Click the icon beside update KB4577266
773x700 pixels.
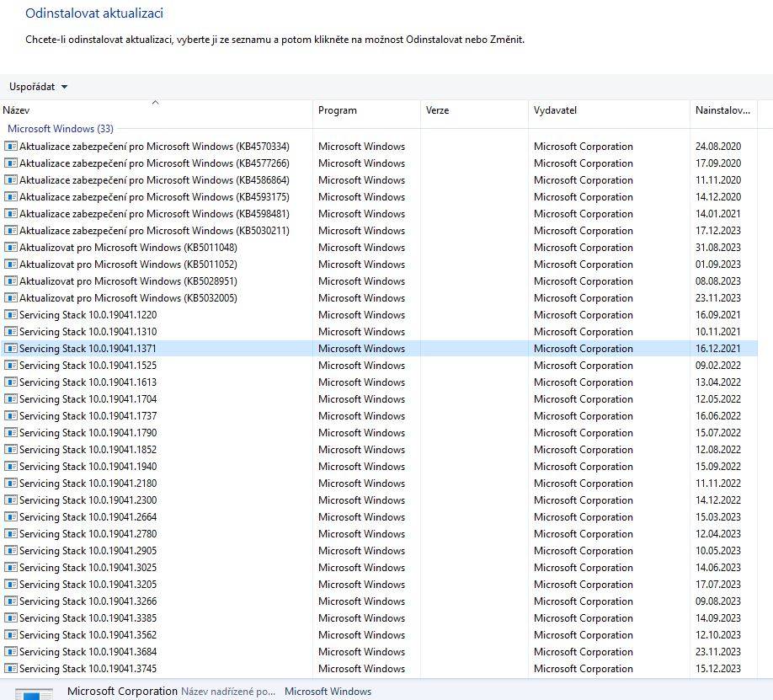[x=11, y=163]
